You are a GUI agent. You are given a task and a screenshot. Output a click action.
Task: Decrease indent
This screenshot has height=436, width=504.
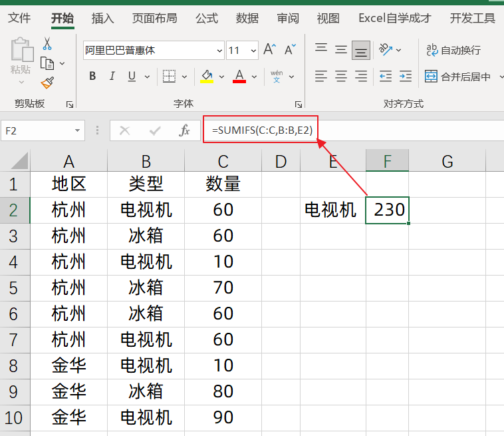386,77
